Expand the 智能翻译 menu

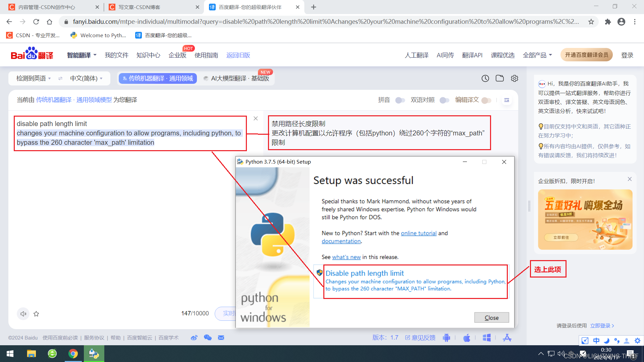coord(82,55)
